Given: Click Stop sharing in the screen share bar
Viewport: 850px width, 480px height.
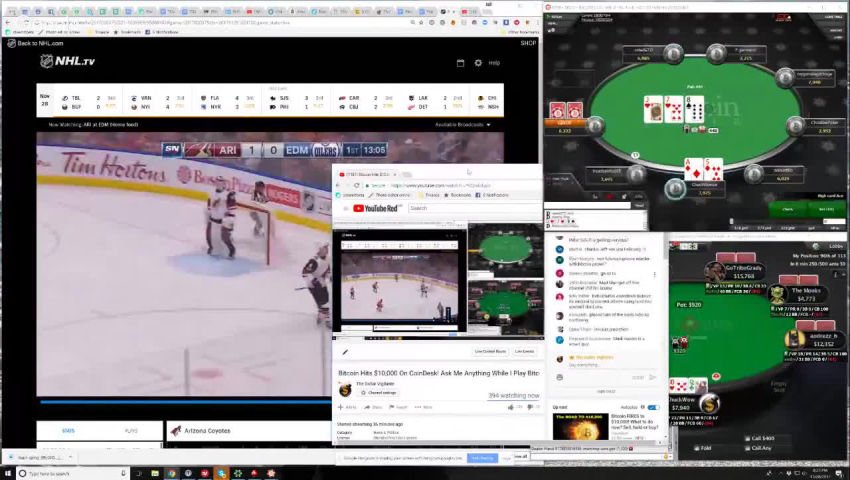Looking at the screenshot, I should (x=482, y=458).
